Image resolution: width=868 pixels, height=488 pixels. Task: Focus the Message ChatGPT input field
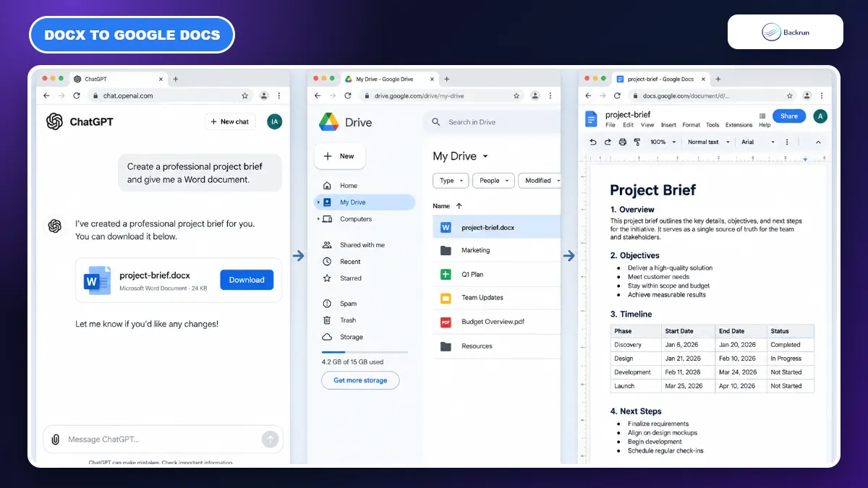pos(163,439)
